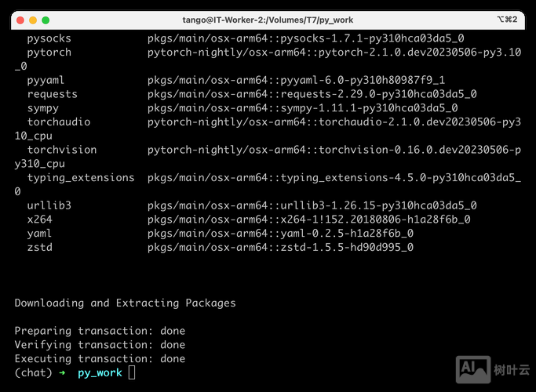Click the green prompt arrow symbol
The width and height of the screenshot is (536, 392).
tap(62, 372)
